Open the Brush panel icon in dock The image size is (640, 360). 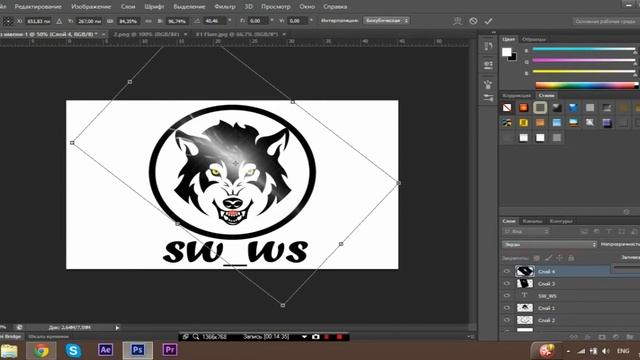(x=488, y=84)
